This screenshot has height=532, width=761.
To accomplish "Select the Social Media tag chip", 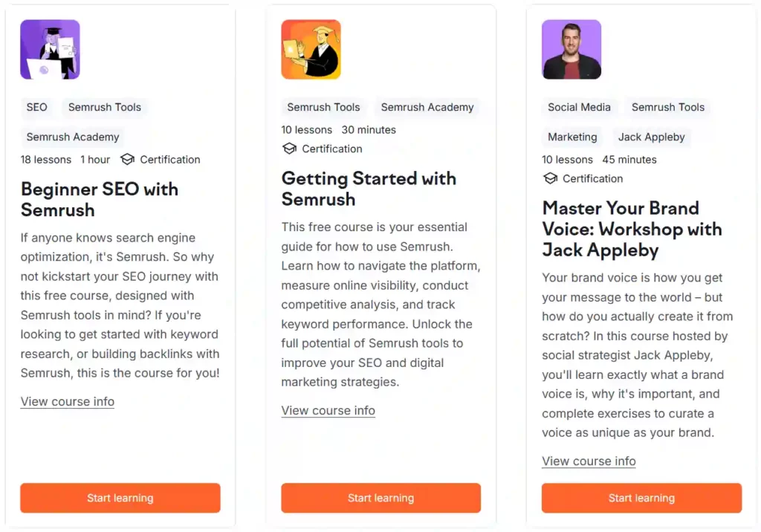I will point(580,107).
